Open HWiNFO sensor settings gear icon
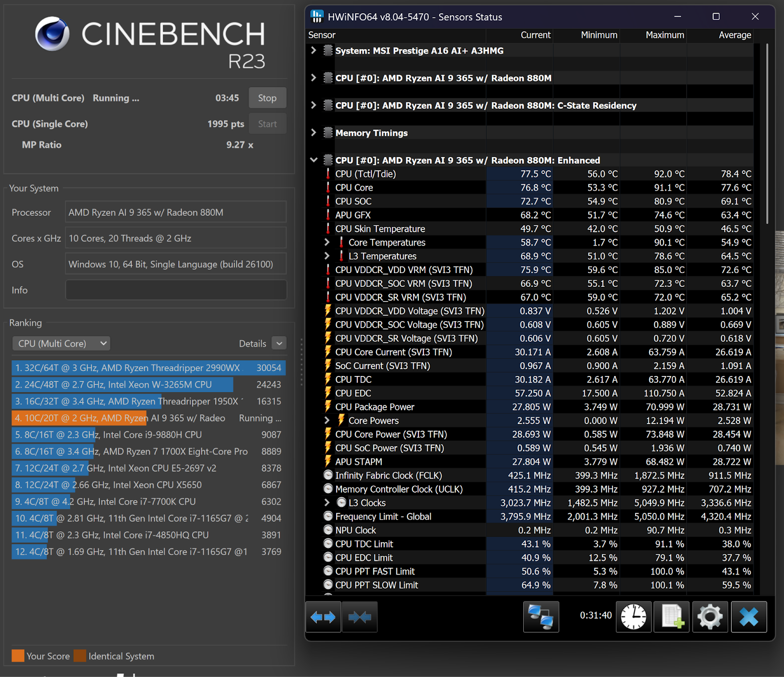 pyautogui.click(x=710, y=617)
